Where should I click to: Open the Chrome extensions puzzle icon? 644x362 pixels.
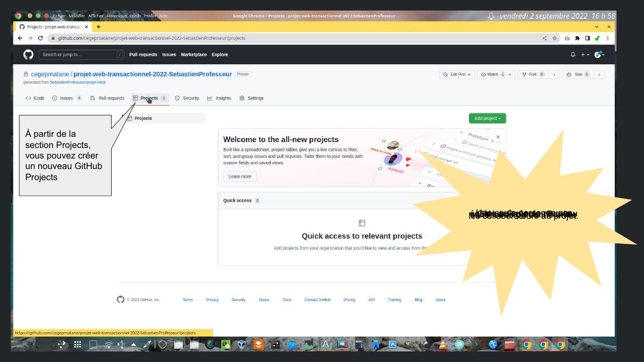coord(577,38)
